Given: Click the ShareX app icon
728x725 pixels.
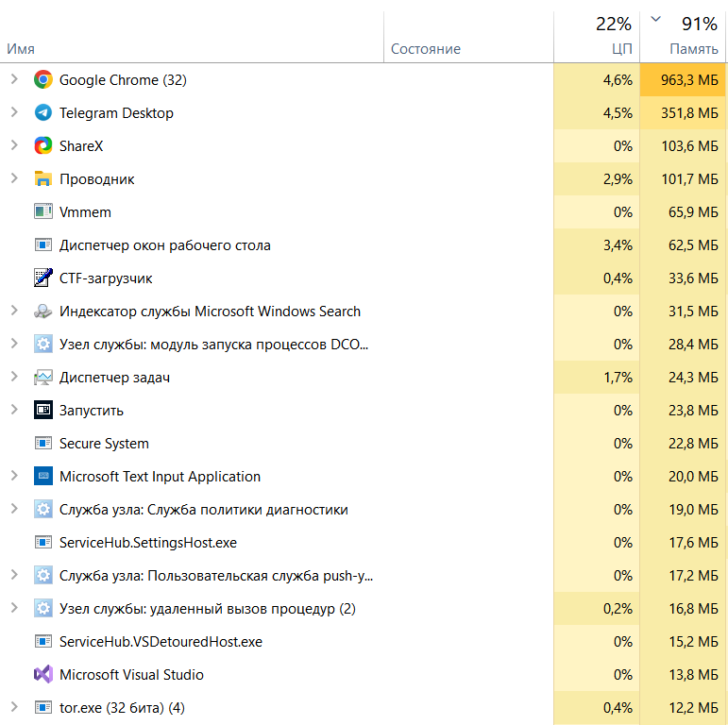Looking at the screenshot, I should click(x=43, y=145).
